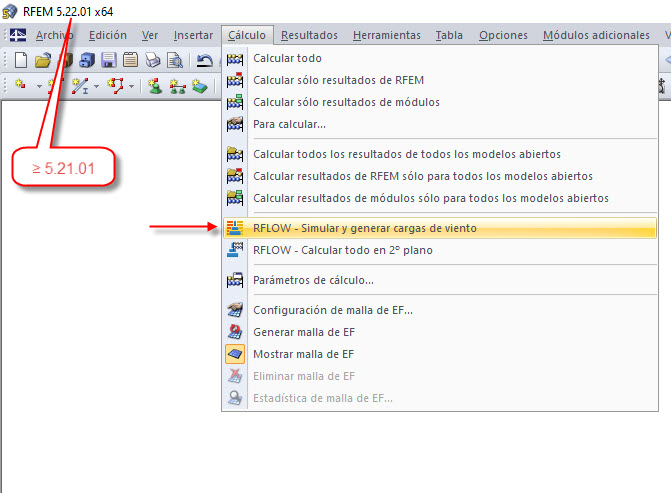Select the New Member tool

point(80,86)
